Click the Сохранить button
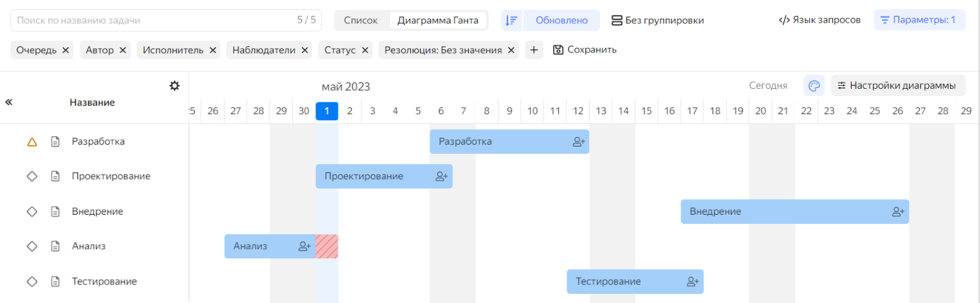 585,50
